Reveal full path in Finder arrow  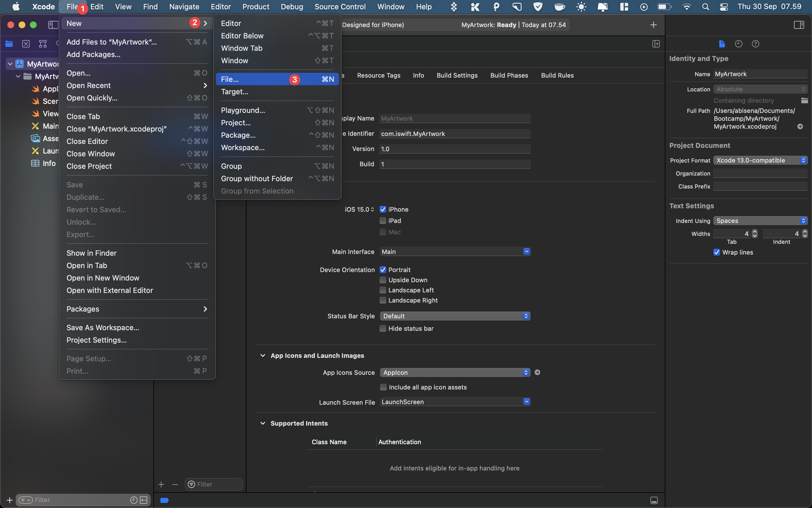point(800,127)
